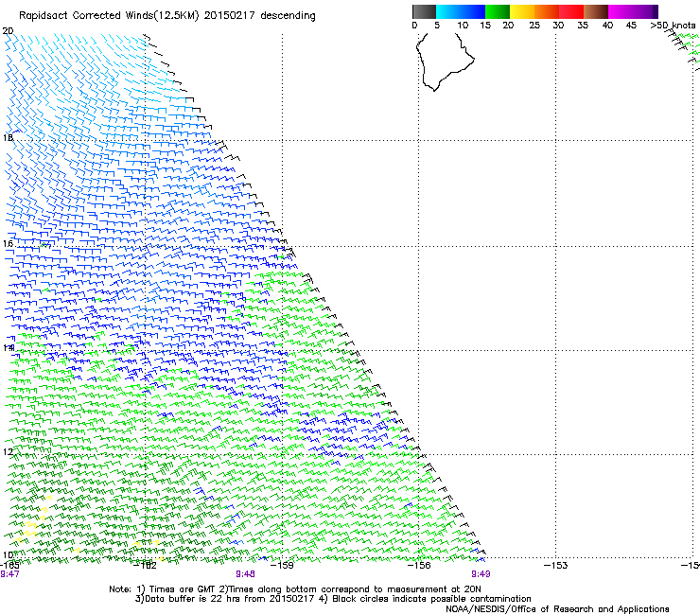
Task: Click the legend scale label '0'
Action: pyautogui.click(x=414, y=26)
